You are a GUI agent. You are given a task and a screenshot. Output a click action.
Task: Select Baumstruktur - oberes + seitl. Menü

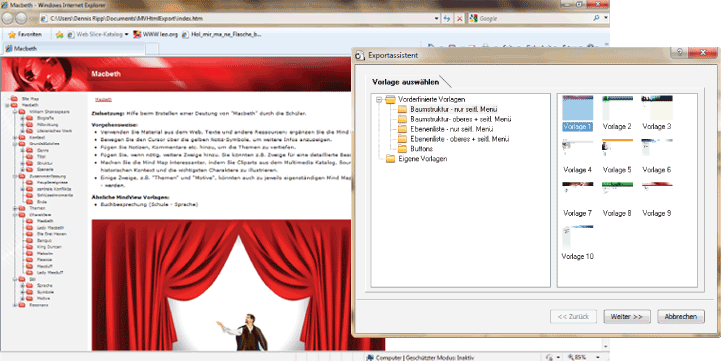[x=461, y=119]
